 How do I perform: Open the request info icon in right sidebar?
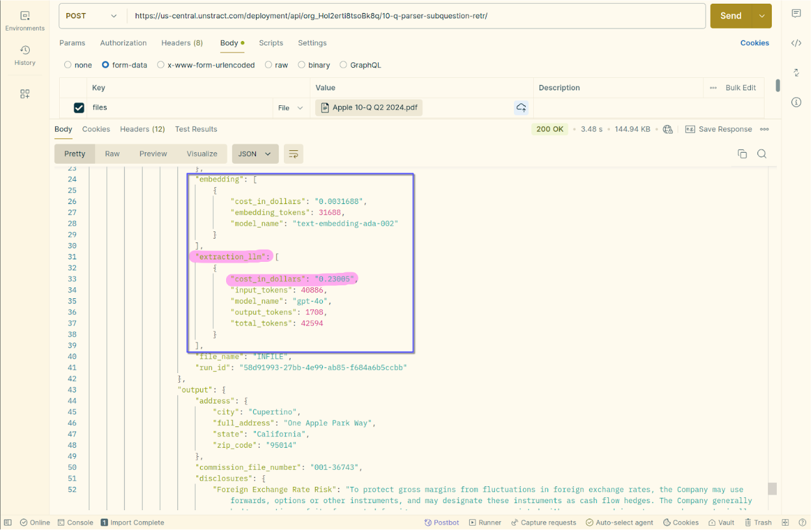(x=796, y=102)
